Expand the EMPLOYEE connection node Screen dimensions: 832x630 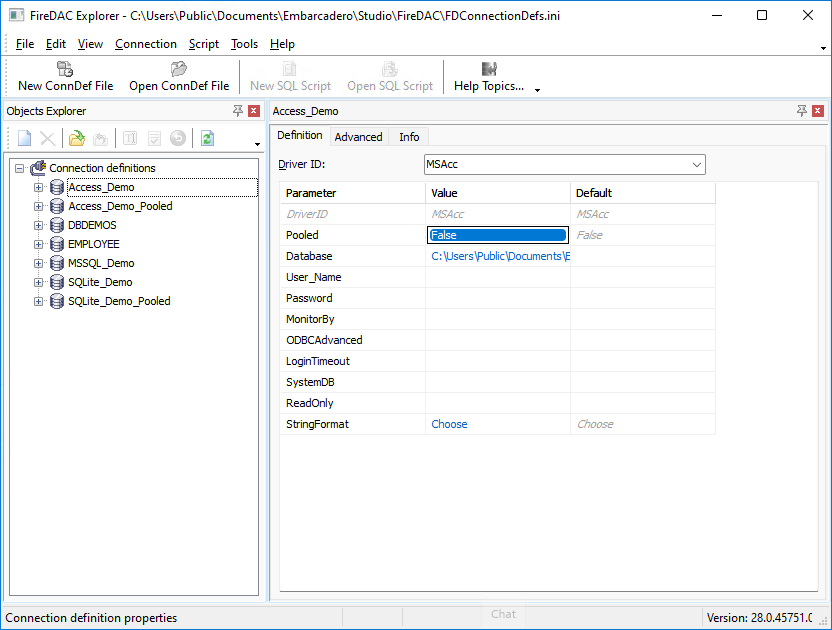39,244
